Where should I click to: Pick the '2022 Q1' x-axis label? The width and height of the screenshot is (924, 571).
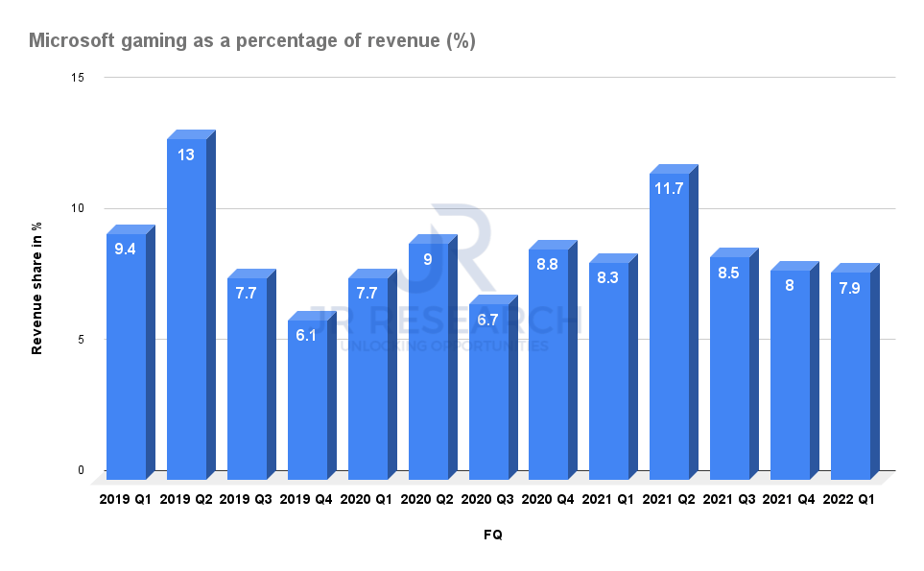[849, 500]
